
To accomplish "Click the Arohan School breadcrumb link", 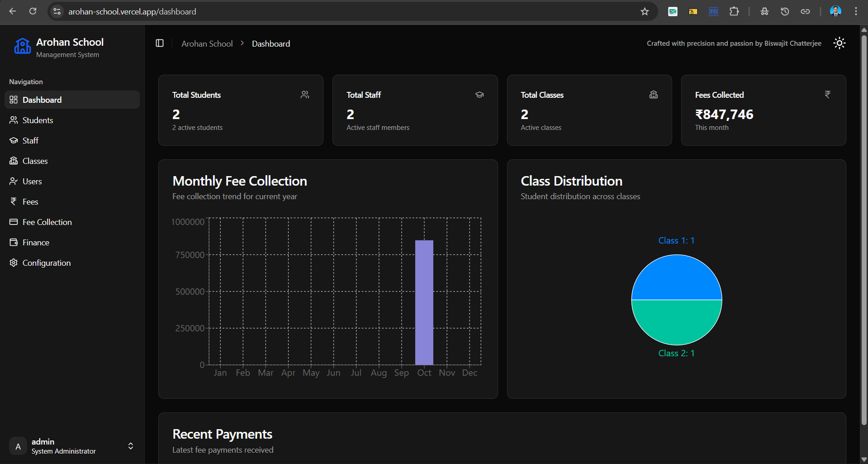I will [x=207, y=43].
